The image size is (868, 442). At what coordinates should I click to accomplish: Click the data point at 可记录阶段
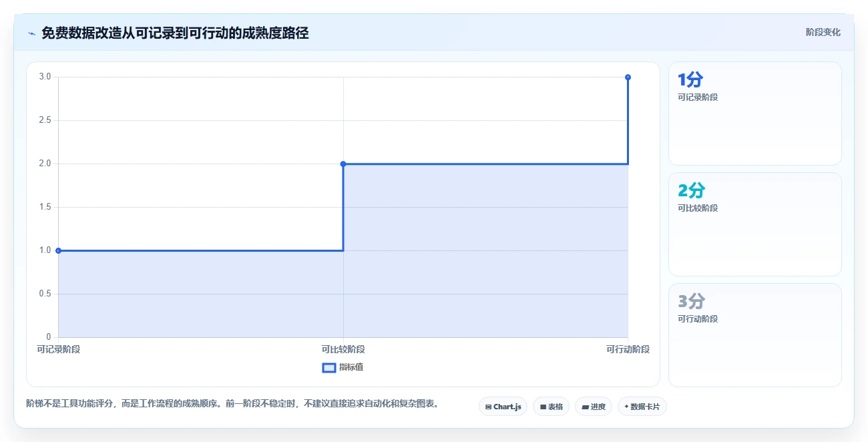pos(58,250)
